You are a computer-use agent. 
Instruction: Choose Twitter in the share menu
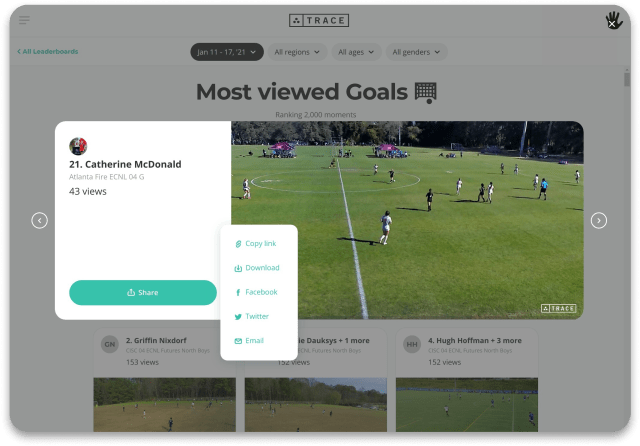tap(252, 316)
